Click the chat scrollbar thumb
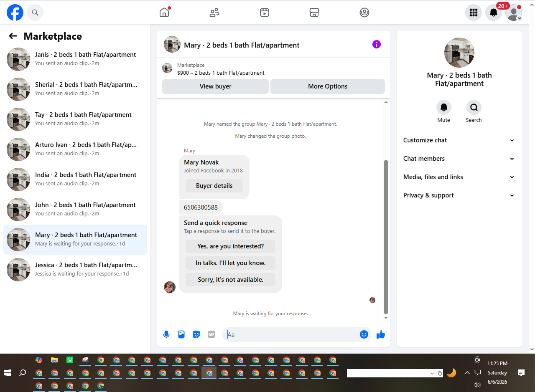The image size is (535, 392). (x=386, y=237)
